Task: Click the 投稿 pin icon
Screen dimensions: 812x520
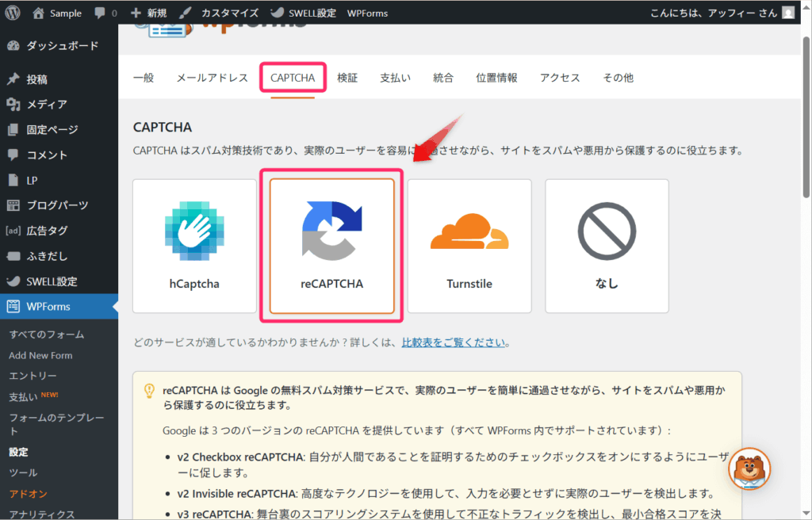Action: click(13, 78)
